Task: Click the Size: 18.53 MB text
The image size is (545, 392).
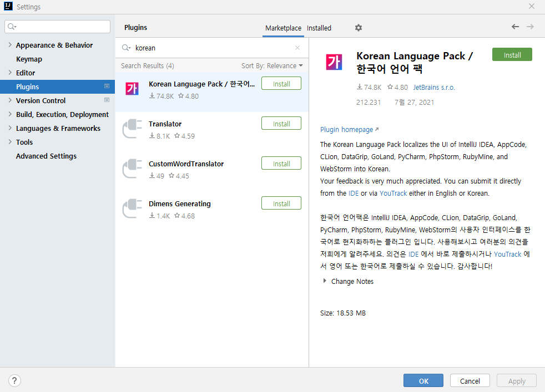Action: [343, 313]
